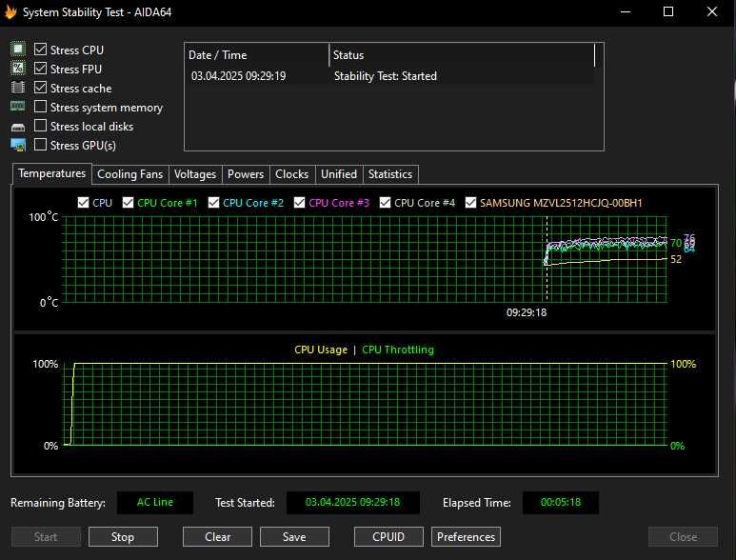Uncheck the Stress CPU checkbox
Image resolution: width=736 pixels, height=560 pixels.
click(41, 50)
